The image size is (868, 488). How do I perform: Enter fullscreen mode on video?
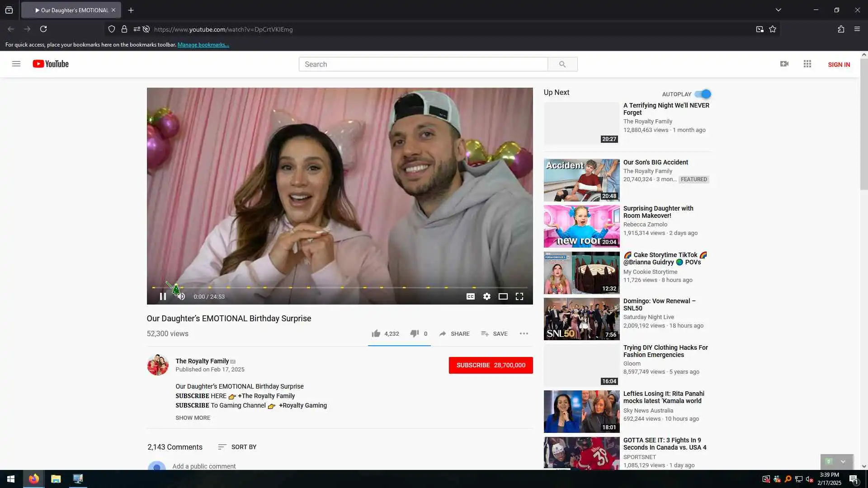pyautogui.click(x=519, y=296)
